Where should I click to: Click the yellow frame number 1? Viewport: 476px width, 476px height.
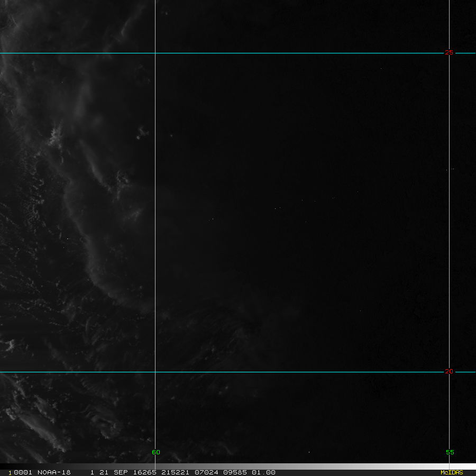click(x=10, y=473)
